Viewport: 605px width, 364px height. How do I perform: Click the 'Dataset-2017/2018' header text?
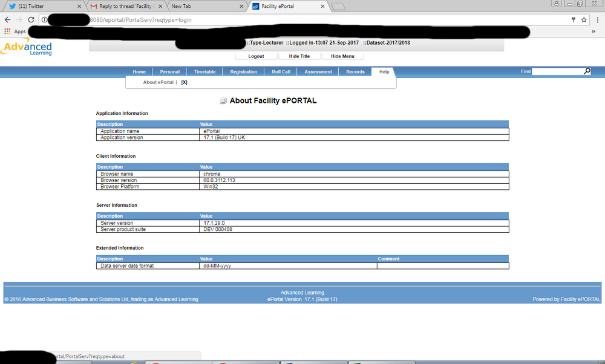387,43
